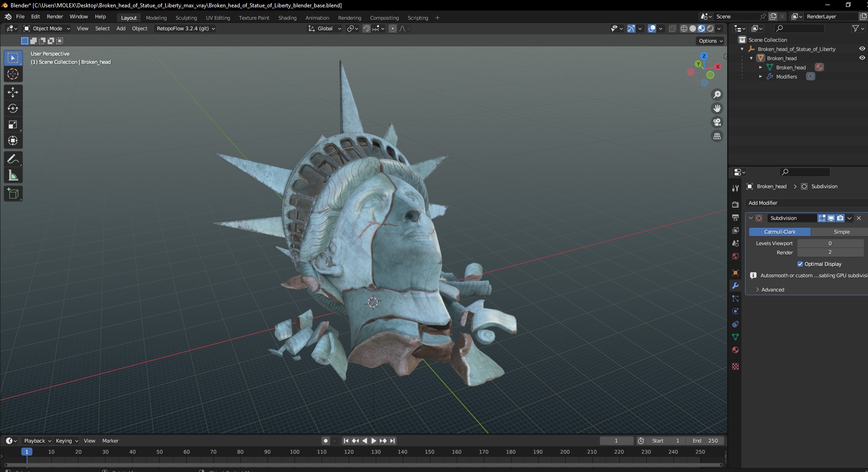Toggle Subdivision modifier render display

coord(840,218)
